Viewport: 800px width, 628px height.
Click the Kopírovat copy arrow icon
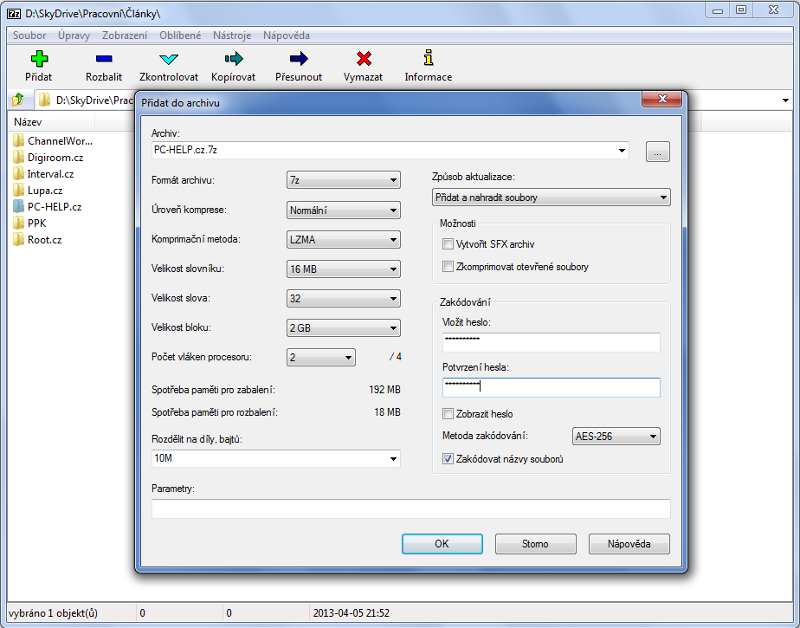coord(233,60)
